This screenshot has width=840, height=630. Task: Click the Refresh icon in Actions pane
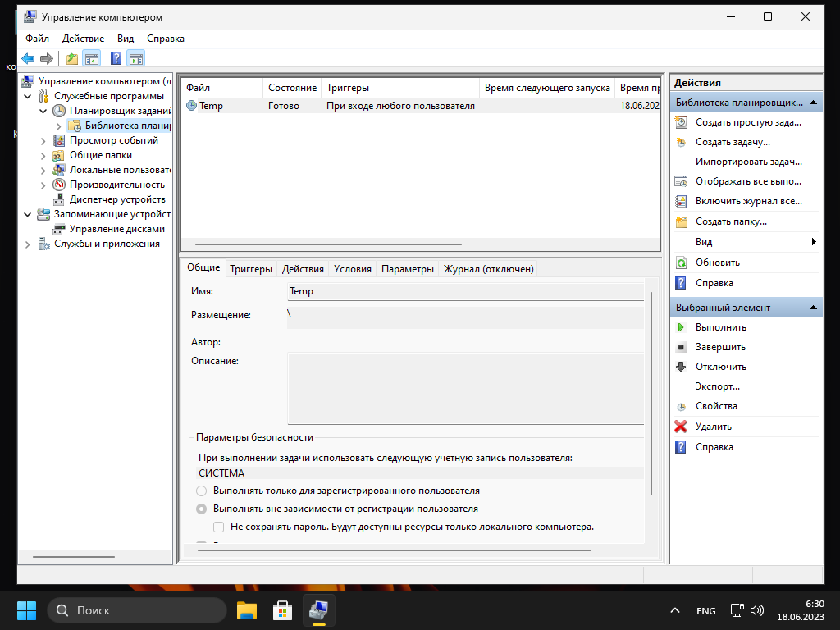coord(681,262)
